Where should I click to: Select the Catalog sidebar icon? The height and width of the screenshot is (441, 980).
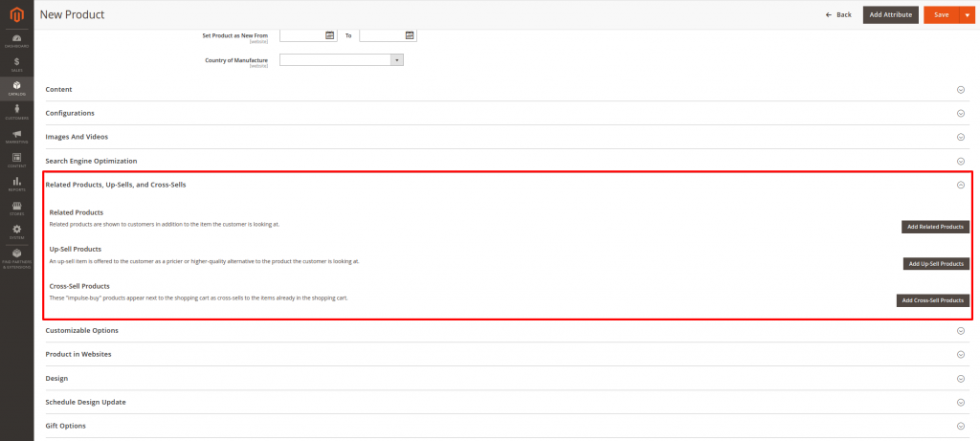pos(16,88)
